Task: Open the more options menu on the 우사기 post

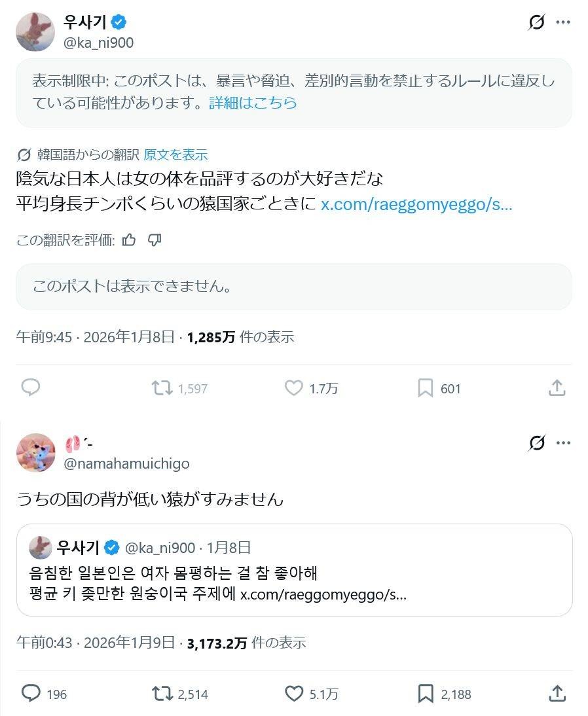Action: pos(563,22)
